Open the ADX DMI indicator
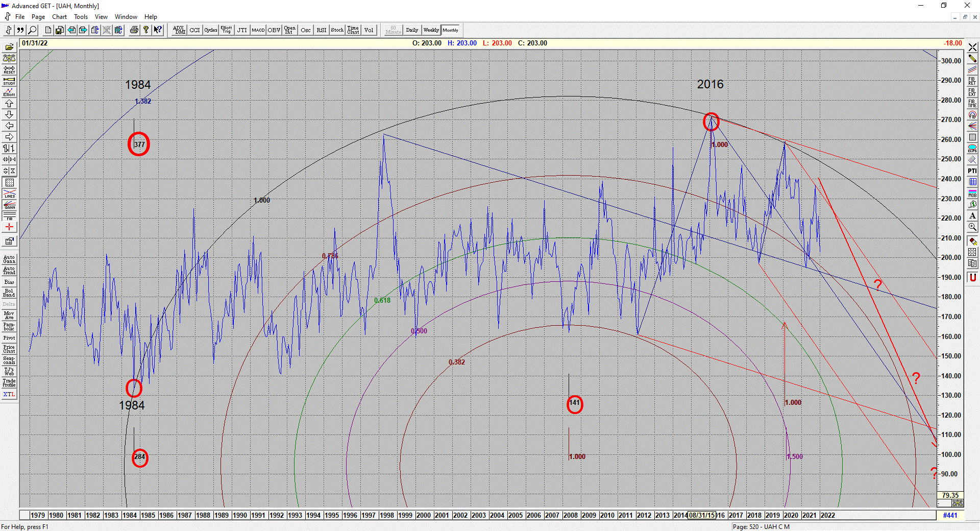 [x=179, y=30]
